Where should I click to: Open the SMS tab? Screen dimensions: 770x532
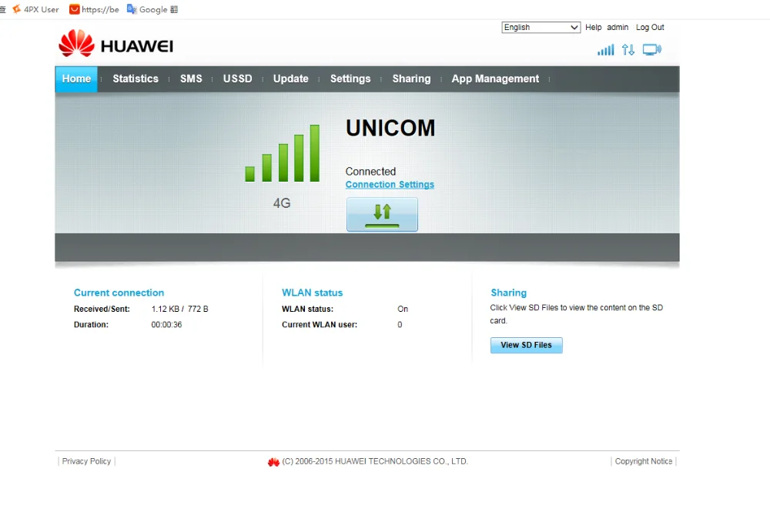191,79
